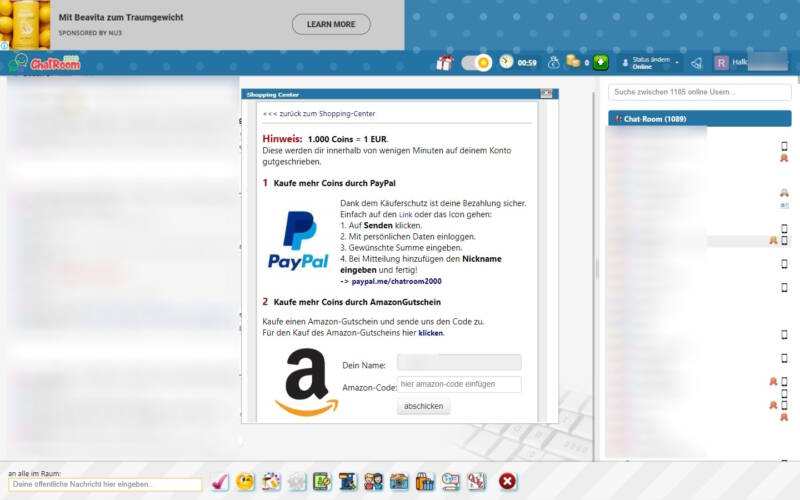Click the purple R user avatar
This screenshot has width=800, height=500.
point(721,63)
